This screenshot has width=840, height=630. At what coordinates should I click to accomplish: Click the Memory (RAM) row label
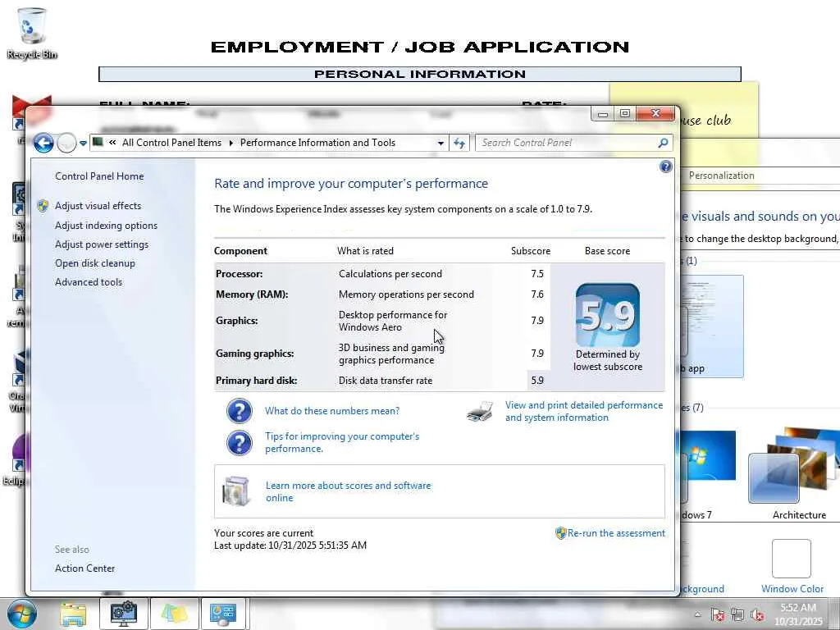coord(252,294)
